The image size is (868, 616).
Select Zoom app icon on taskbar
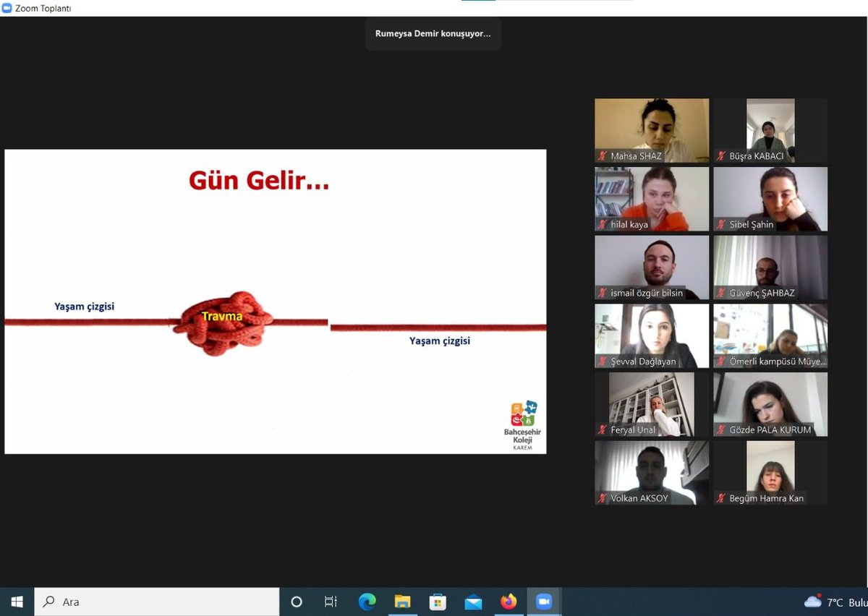click(544, 602)
